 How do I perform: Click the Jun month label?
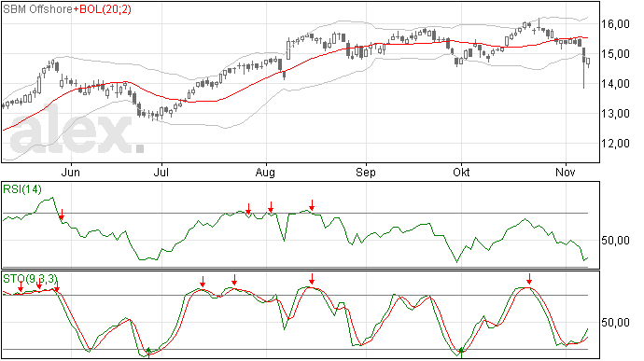click(x=71, y=173)
